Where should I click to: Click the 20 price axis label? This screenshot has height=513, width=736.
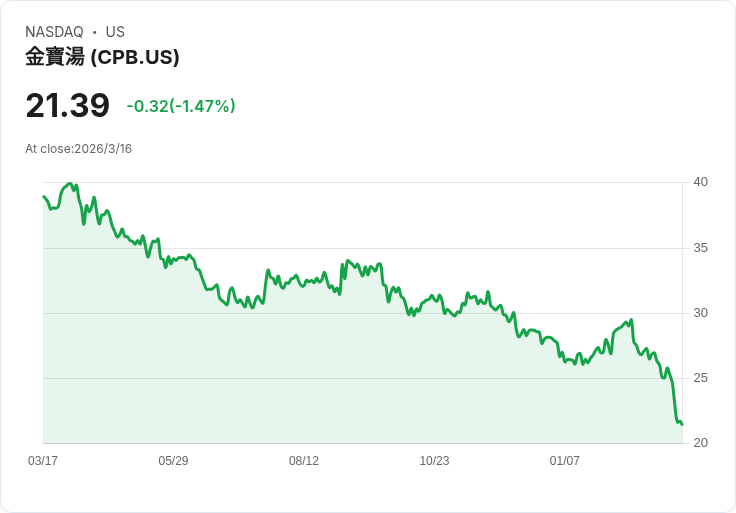[700, 443]
